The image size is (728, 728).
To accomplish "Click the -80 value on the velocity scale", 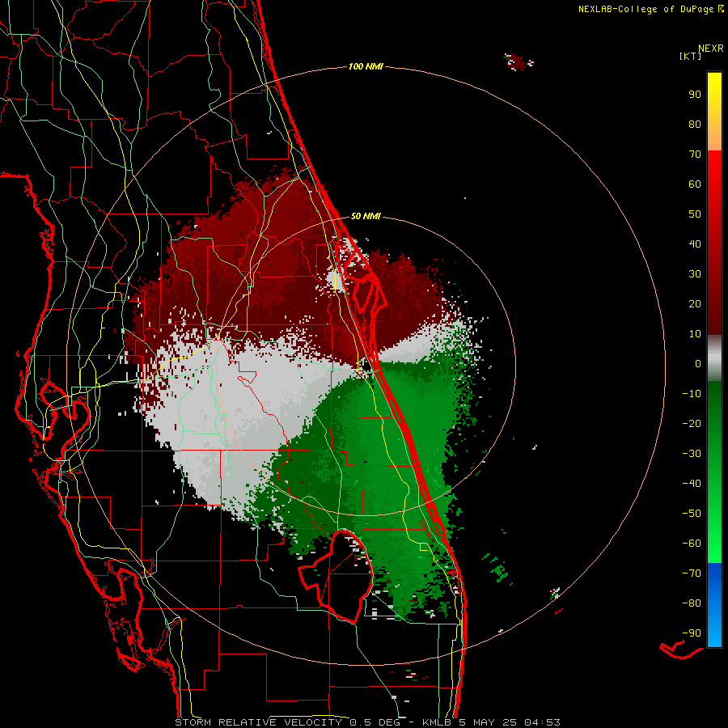I will (692, 603).
